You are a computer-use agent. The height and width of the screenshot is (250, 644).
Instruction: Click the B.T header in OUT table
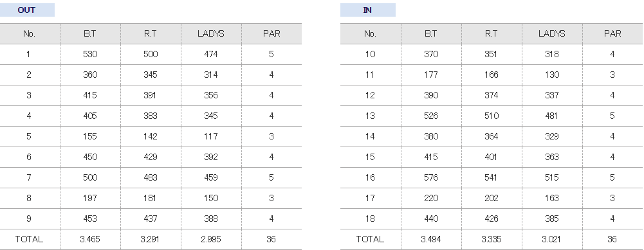(90, 33)
